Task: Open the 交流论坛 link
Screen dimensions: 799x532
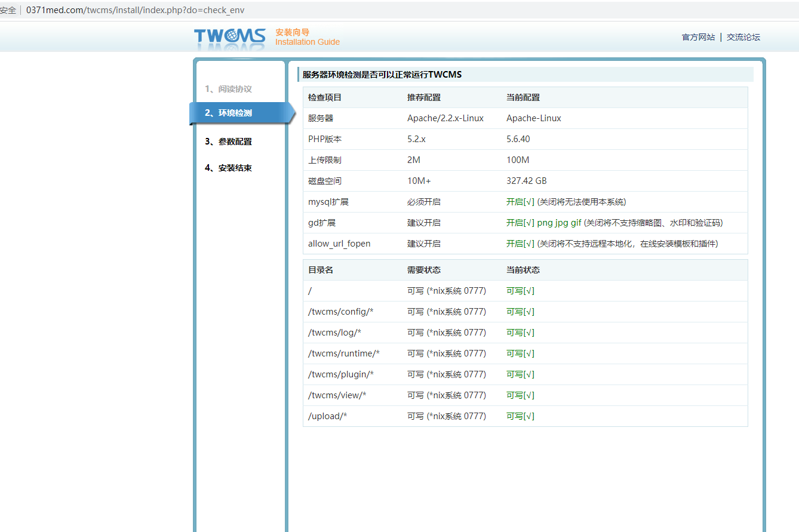Action: 743,37
